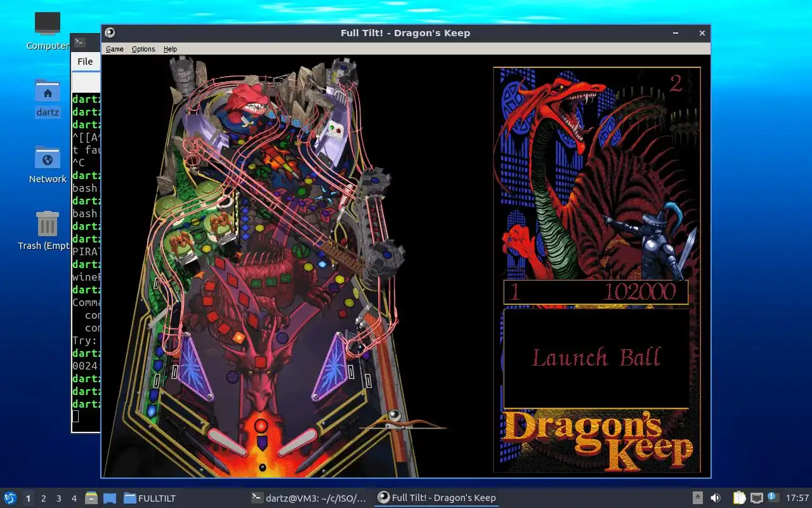The width and height of the screenshot is (812, 508).
Task: Click the show desktop icon in taskbar
Action: [109, 498]
